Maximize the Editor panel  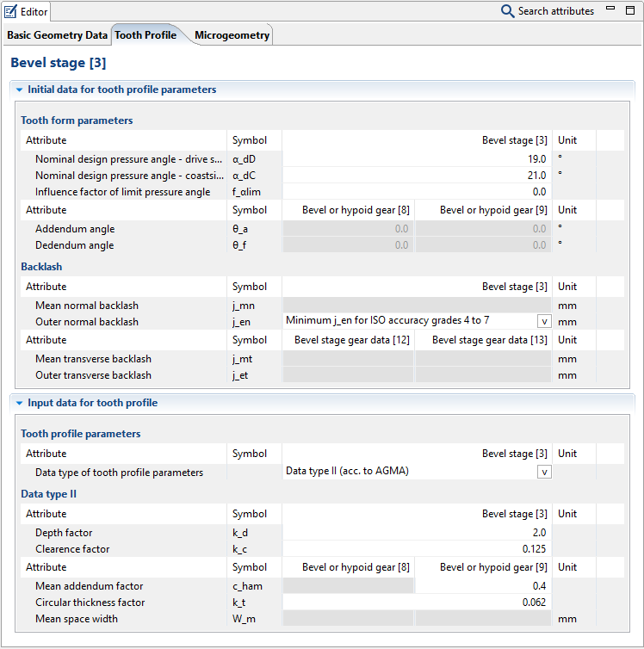[x=629, y=10]
